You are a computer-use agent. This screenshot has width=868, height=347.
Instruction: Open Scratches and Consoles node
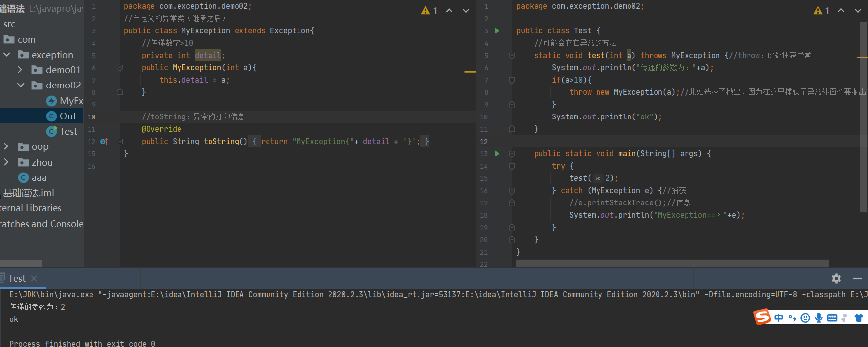42,224
